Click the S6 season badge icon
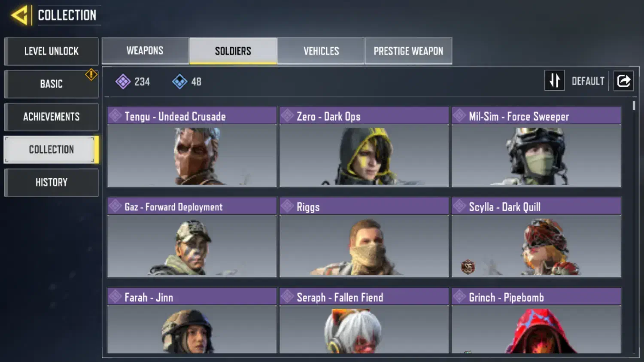 tap(468, 267)
